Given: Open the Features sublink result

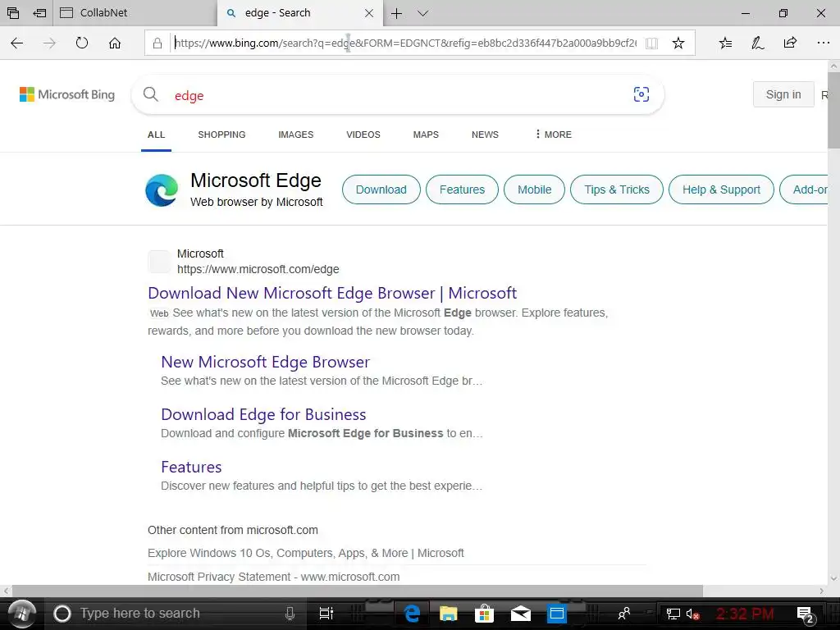Looking at the screenshot, I should point(191,467).
